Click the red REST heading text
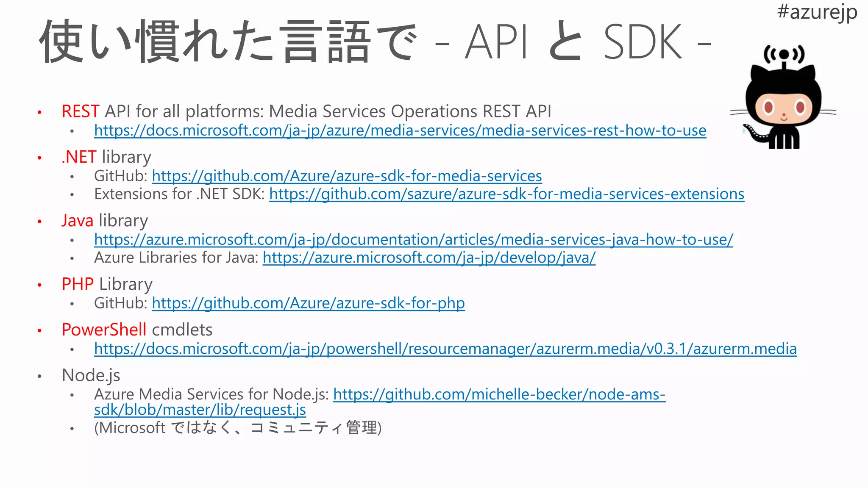The width and height of the screenshot is (868, 488). (x=81, y=111)
